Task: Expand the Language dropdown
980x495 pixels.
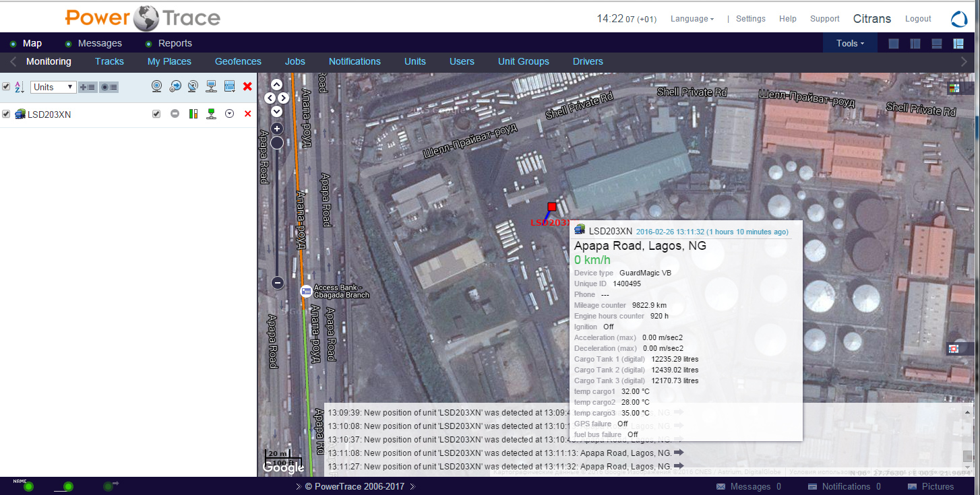Action: point(692,19)
